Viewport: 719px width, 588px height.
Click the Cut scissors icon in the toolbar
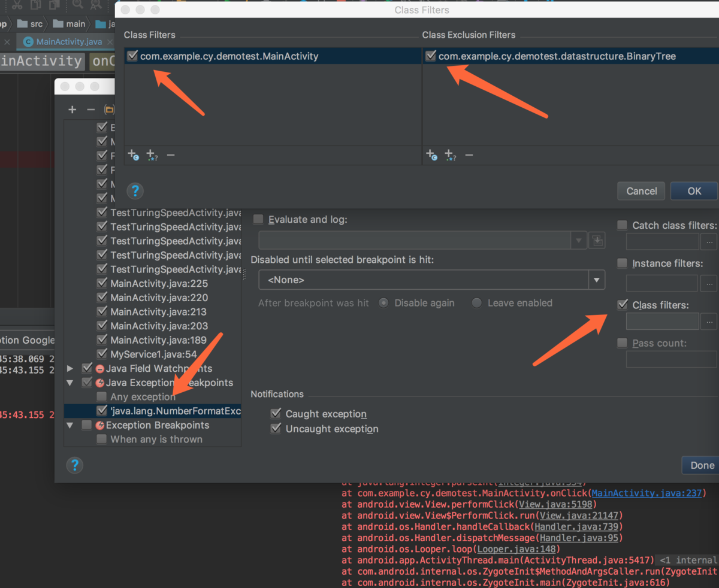pos(16,6)
